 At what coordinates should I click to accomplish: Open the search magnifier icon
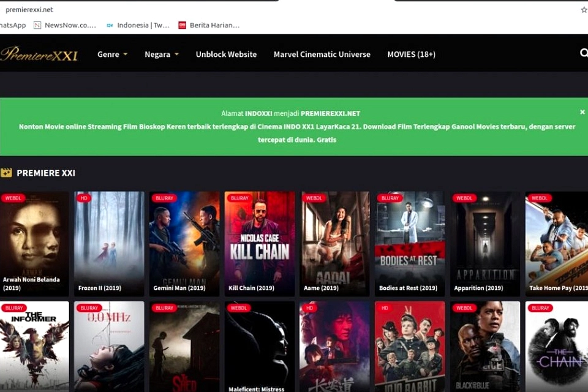(x=584, y=53)
